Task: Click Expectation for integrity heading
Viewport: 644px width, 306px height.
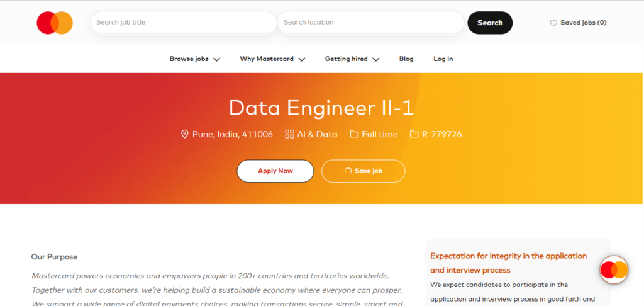Action: pyautogui.click(x=508, y=263)
